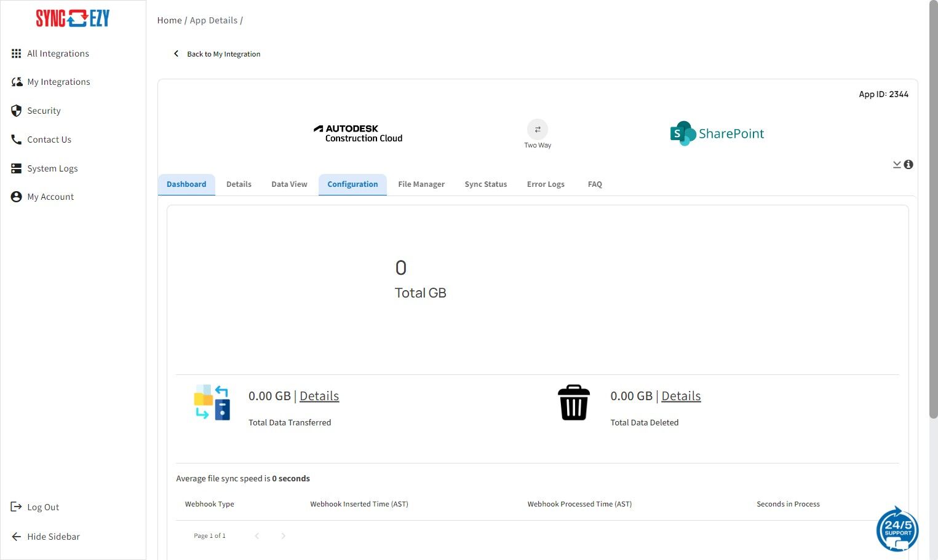Switch to the Dashboard tab

[x=186, y=184]
